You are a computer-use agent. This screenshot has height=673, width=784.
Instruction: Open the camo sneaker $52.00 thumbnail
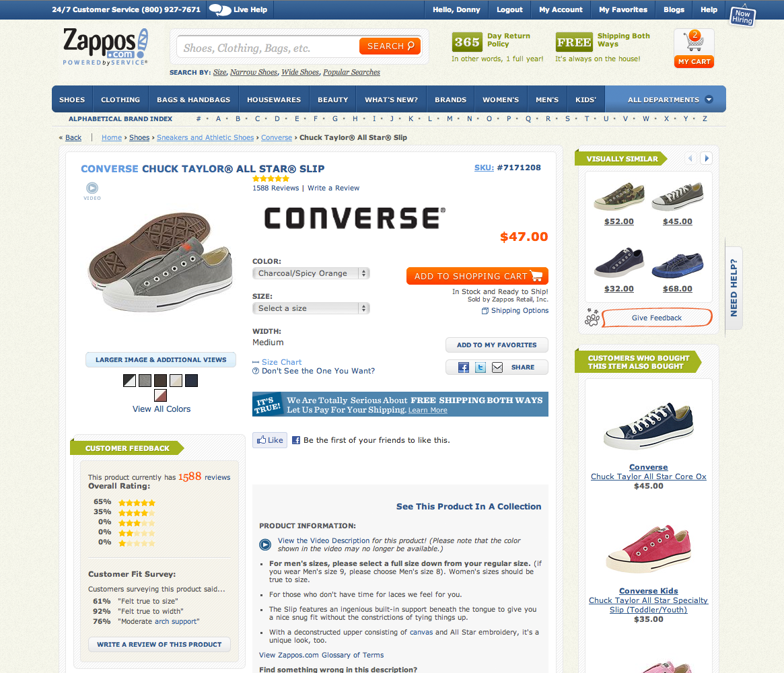(619, 197)
